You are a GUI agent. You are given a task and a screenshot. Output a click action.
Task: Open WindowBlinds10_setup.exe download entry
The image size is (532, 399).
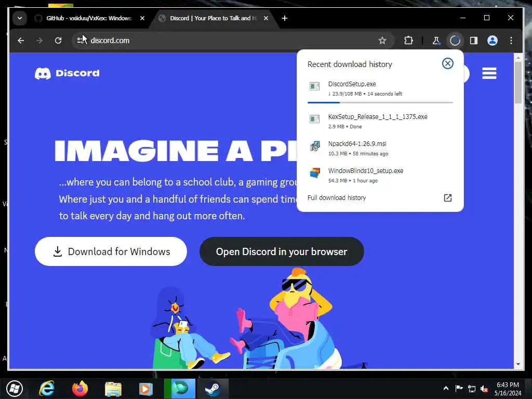pyautogui.click(x=380, y=176)
